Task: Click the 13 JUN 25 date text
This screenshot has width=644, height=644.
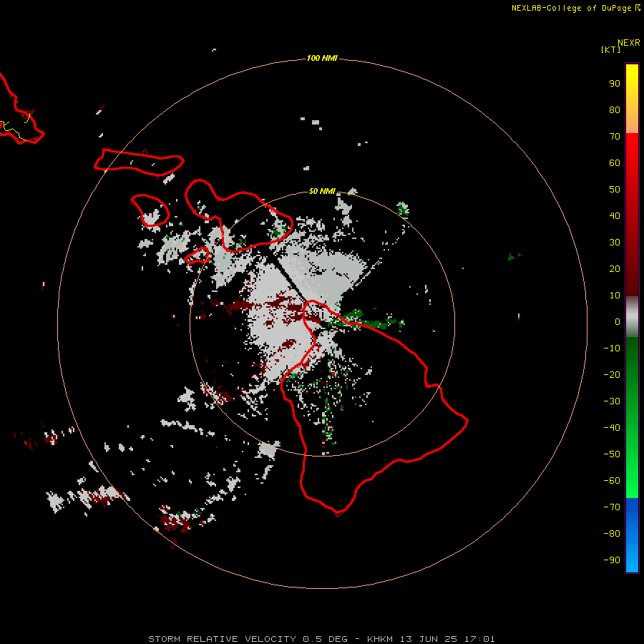Action: pyautogui.click(x=429, y=639)
